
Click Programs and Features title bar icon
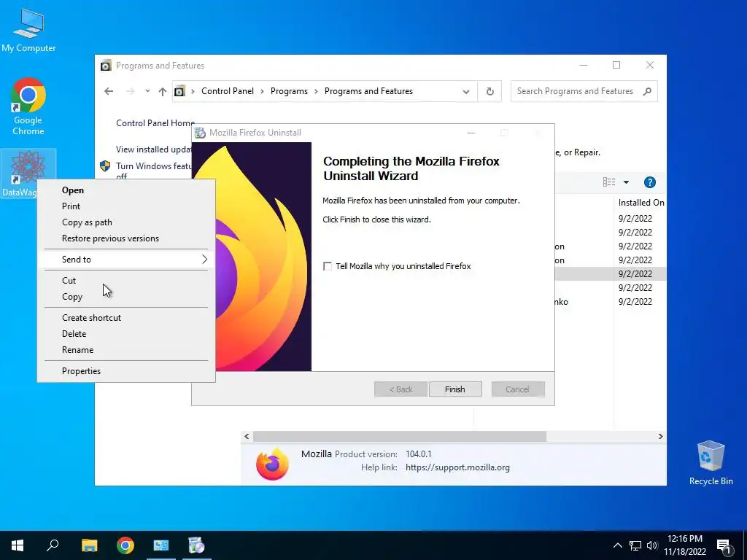[x=106, y=65]
